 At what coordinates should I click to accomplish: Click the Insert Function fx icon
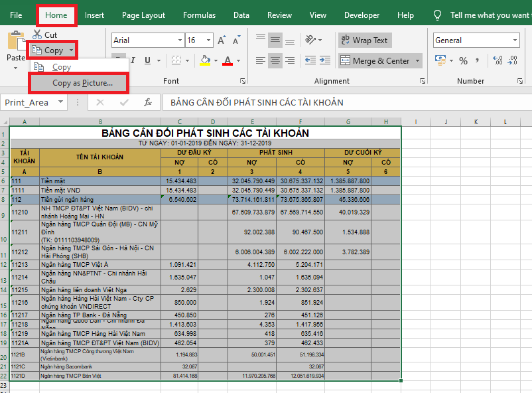click(149, 103)
